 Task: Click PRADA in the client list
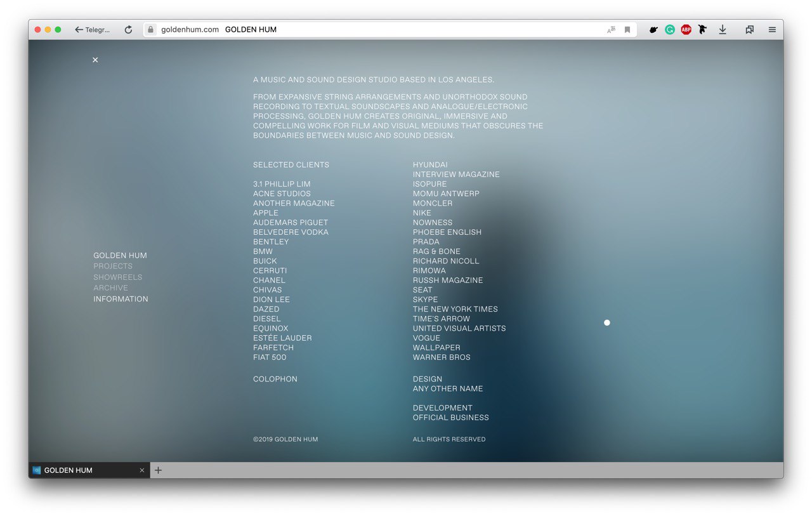coord(426,242)
